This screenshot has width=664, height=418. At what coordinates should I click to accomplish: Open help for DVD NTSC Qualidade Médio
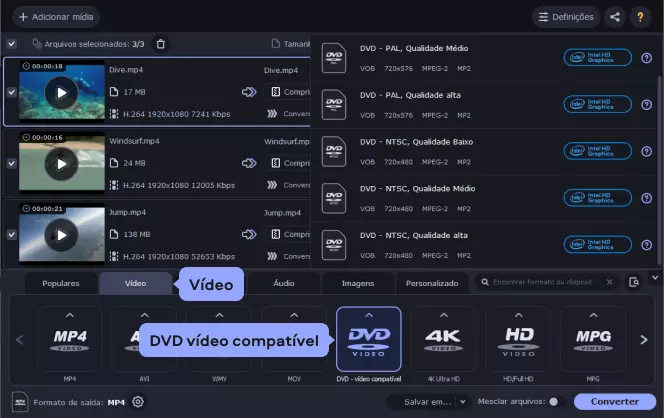(646, 198)
